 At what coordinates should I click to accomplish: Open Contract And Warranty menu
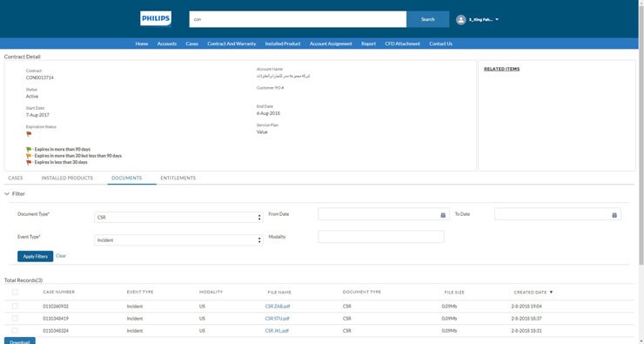(x=231, y=44)
